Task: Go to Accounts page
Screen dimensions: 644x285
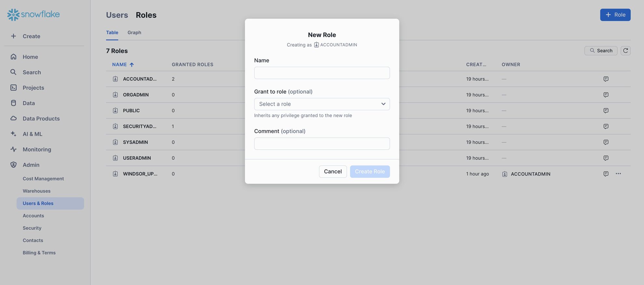Action: click(x=33, y=216)
